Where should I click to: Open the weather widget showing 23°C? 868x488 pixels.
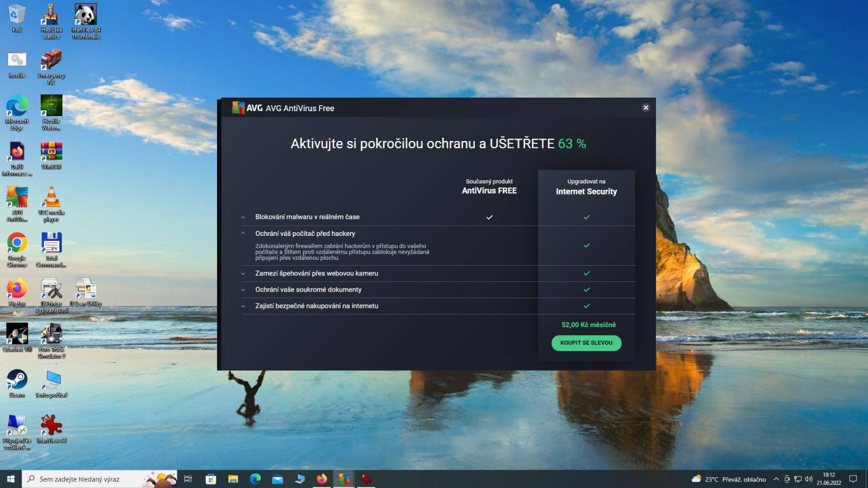[x=729, y=479]
